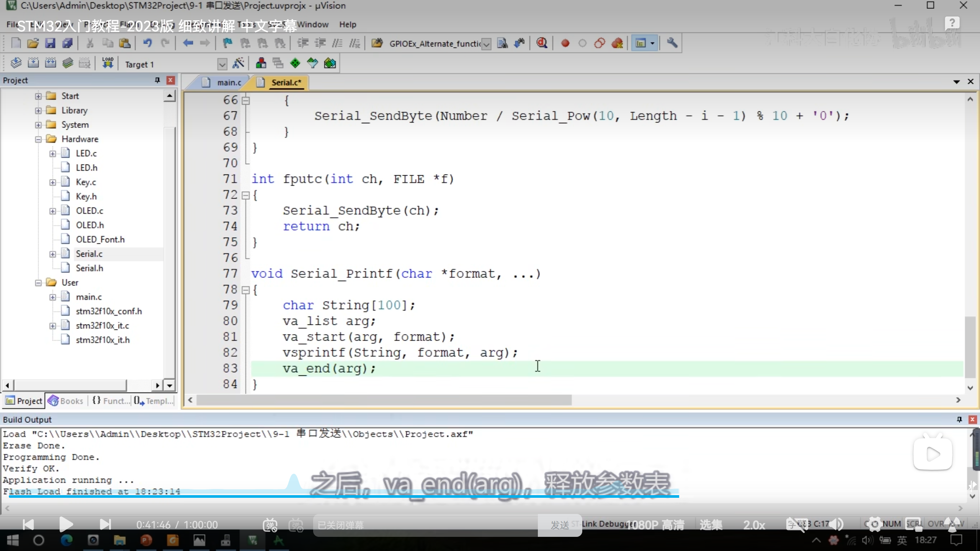Switch to the Books panel tab
This screenshot has width=980, height=551.
[x=66, y=401]
